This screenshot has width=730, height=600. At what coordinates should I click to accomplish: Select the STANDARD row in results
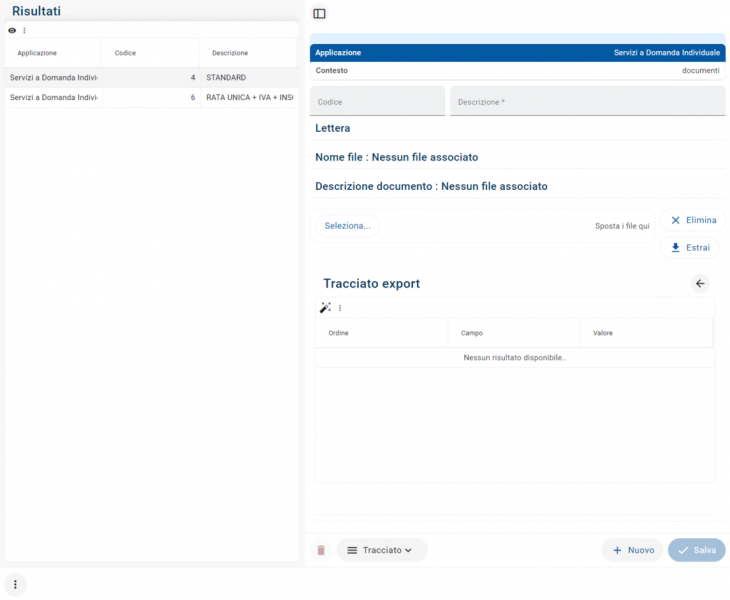point(150,77)
